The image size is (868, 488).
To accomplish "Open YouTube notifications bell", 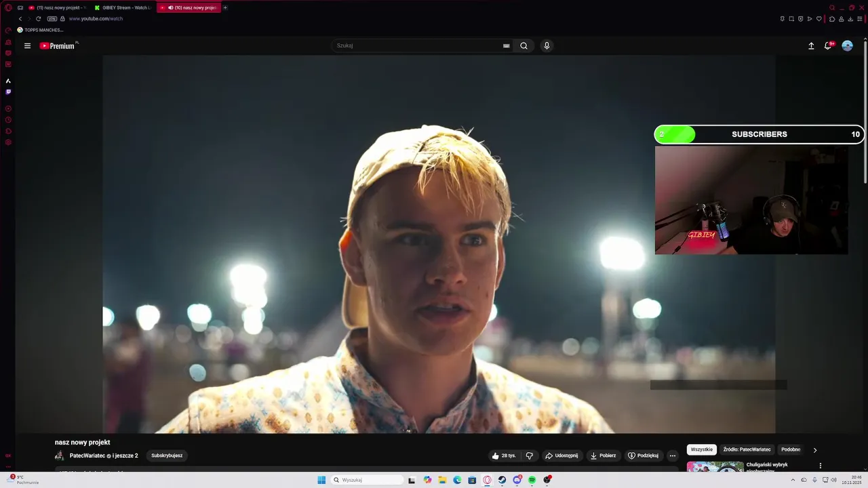I will tap(828, 46).
